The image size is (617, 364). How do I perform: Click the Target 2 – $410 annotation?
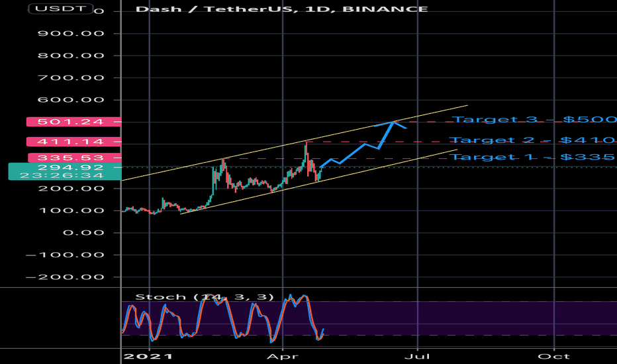(533, 140)
